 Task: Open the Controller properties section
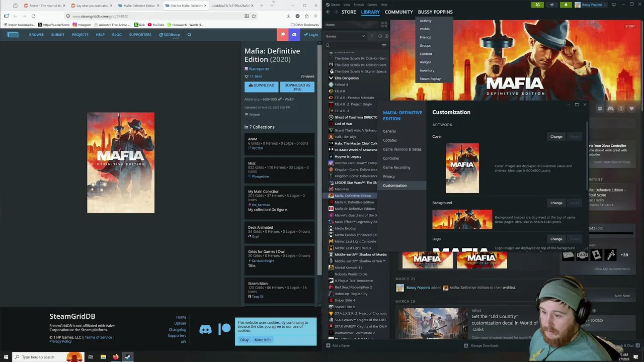[391, 158]
